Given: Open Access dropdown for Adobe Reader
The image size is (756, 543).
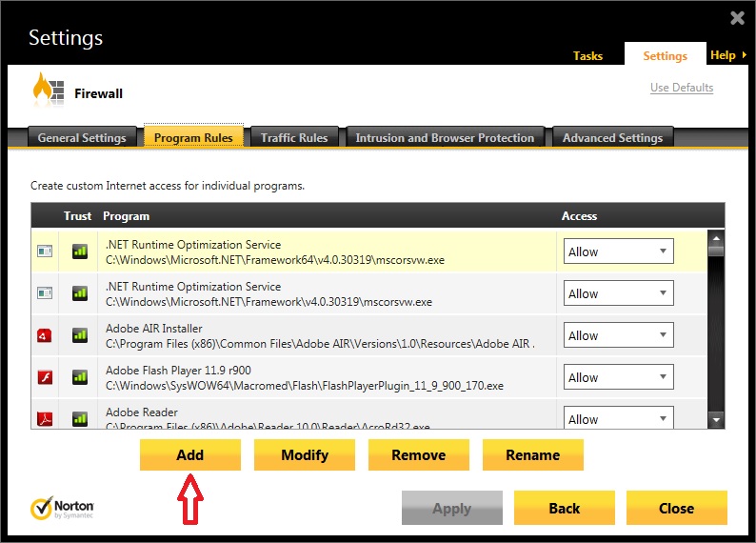Looking at the screenshot, I should pyautogui.click(x=619, y=417).
